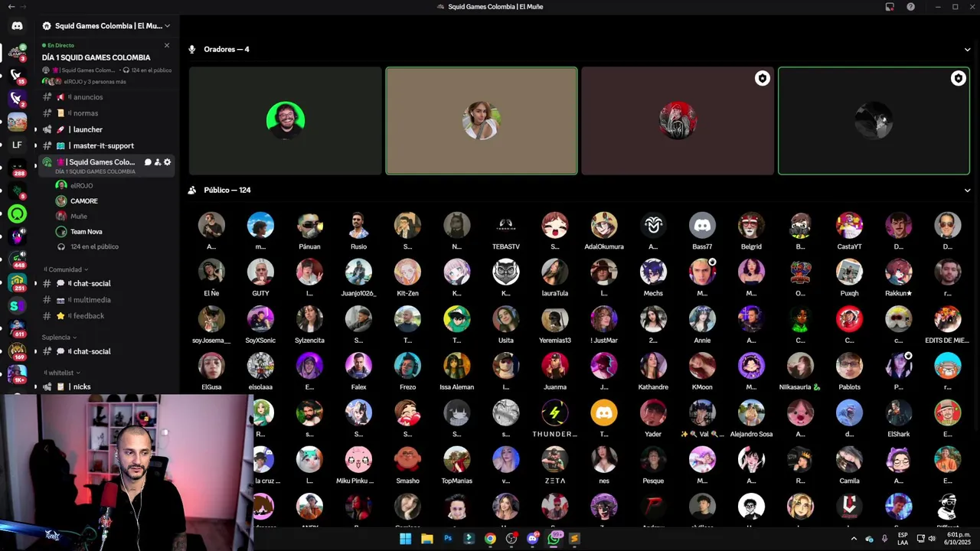Open Discord inbox icon in title bar

pyautogui.click(x=890, y=7)
